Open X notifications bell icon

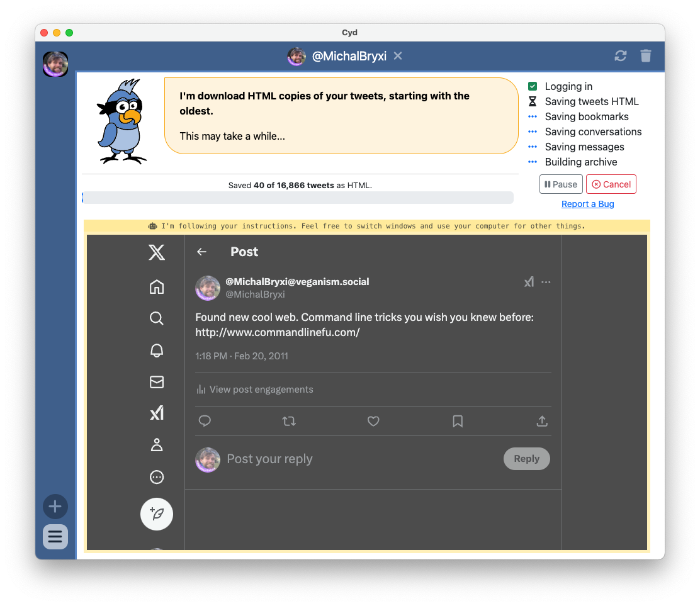coord(157,351)
